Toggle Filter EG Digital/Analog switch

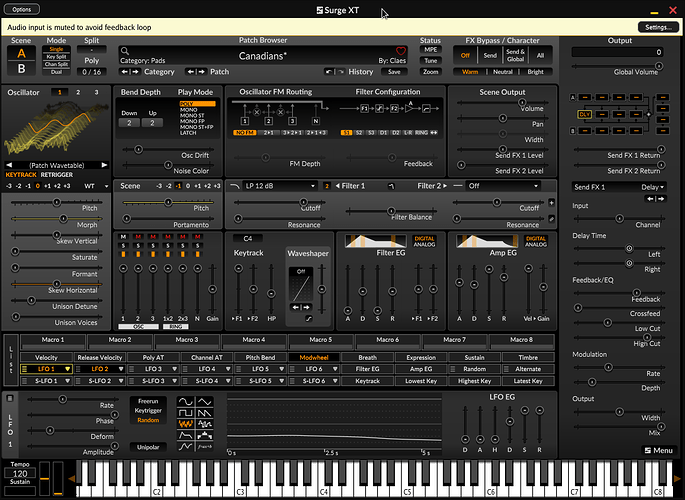pos(424,241)
